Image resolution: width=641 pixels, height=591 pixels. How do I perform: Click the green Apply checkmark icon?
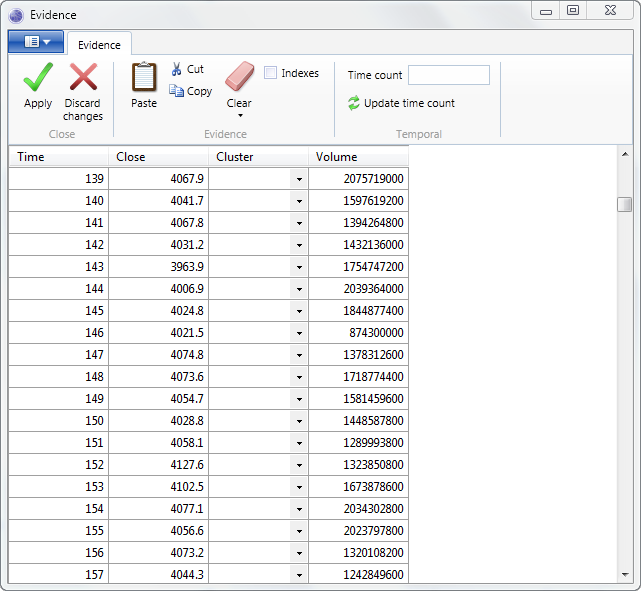tap(38, 78)
